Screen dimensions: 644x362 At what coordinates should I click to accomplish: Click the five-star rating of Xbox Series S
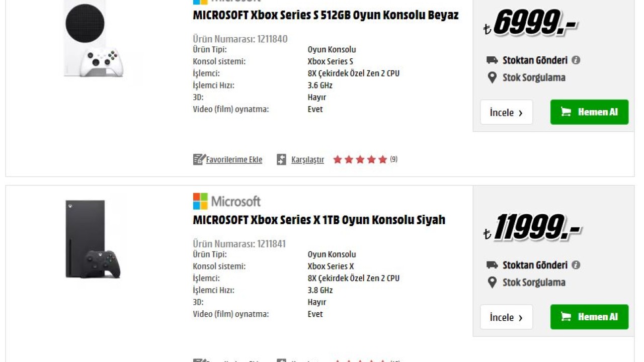pyautogui.click(x=360, y=159)
